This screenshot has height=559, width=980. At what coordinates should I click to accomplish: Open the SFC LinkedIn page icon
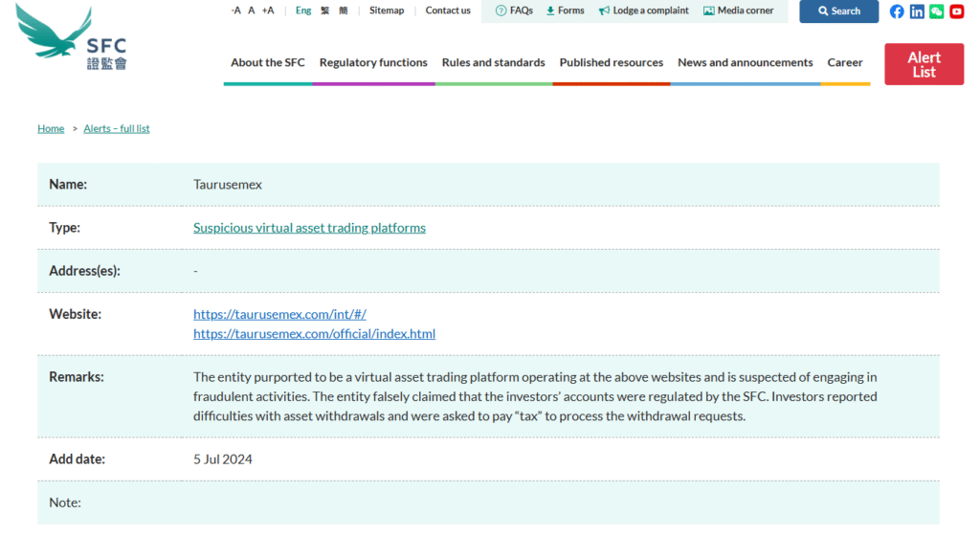[917, 11]
